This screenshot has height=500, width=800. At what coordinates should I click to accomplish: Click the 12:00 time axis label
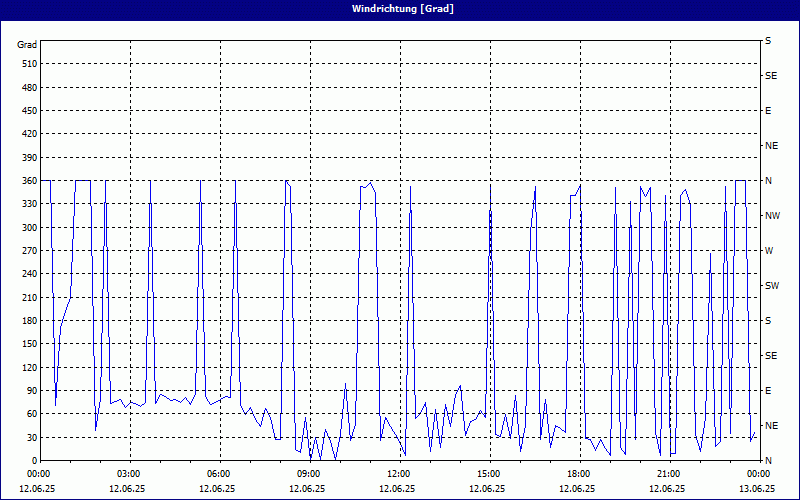(x=398, y=474)
